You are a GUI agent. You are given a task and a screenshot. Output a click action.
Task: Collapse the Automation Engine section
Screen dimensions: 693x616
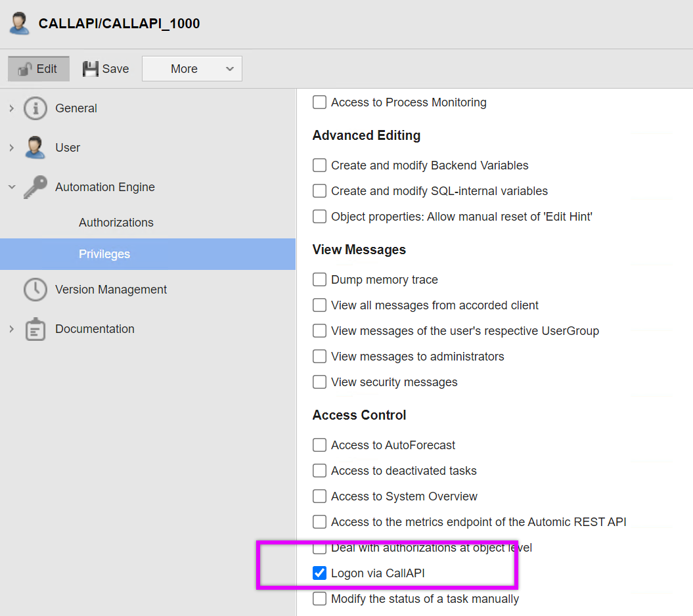(x=11, y=187)
